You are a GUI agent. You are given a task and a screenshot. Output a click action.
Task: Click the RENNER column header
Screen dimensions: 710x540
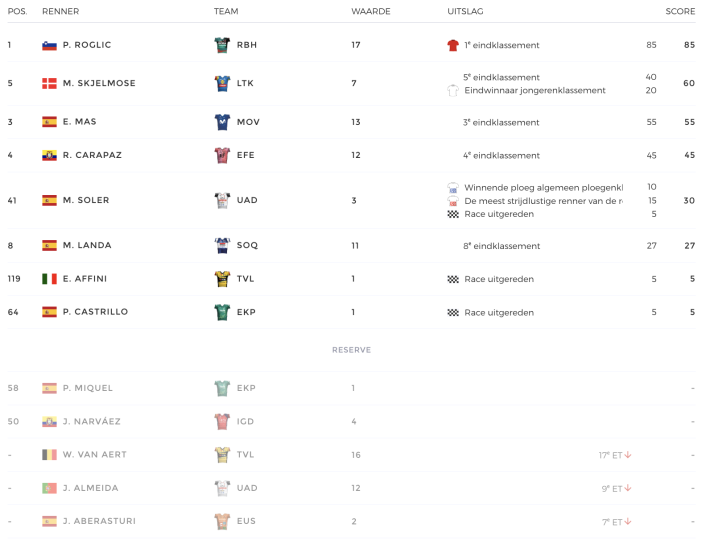(x=61, y=11)
